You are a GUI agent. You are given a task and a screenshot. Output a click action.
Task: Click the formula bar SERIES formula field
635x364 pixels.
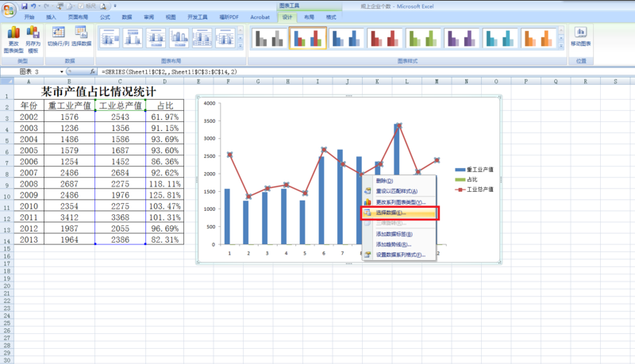[x=364, y=71]
